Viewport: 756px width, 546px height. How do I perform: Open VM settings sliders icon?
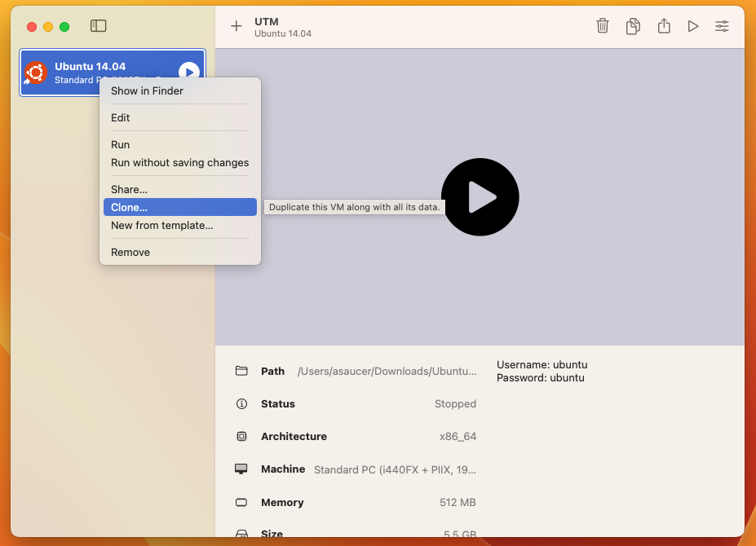[x=722, y=26]
